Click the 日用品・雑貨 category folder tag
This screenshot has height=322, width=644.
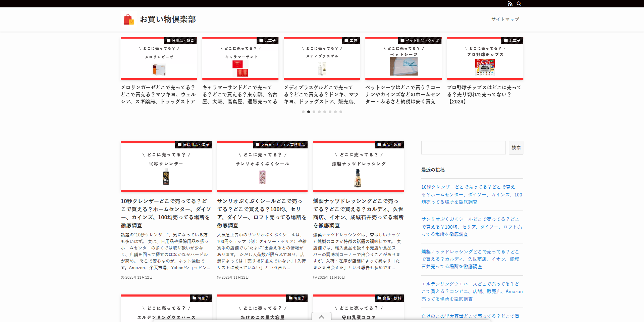pyautogui.click(x=180, y=41)
